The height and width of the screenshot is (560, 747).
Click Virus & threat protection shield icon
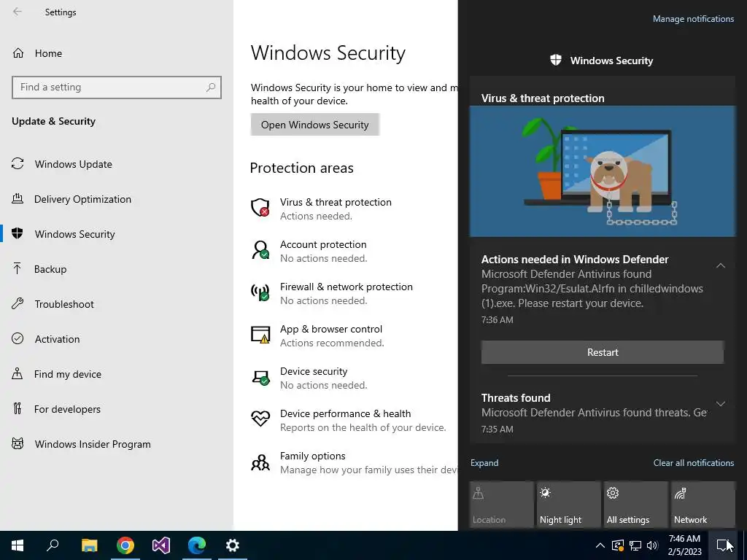pyautogui.click(x=260, y=208)
